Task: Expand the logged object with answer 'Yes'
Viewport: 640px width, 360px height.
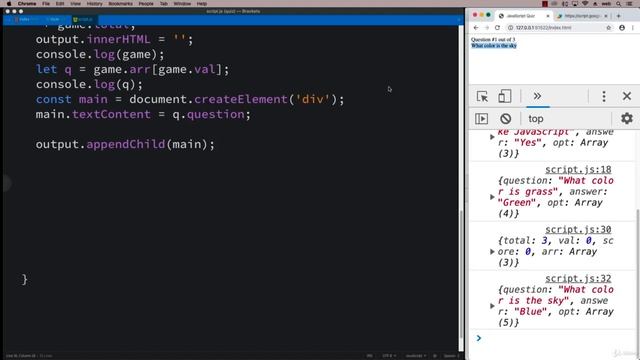Action: click(x=492, y=137)
